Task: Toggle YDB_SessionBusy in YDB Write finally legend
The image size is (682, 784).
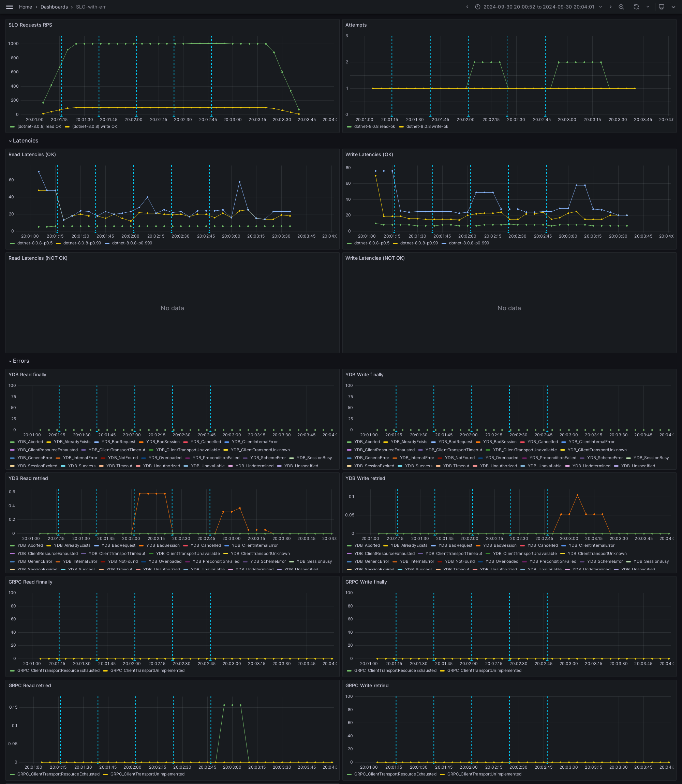Action: 651,458
